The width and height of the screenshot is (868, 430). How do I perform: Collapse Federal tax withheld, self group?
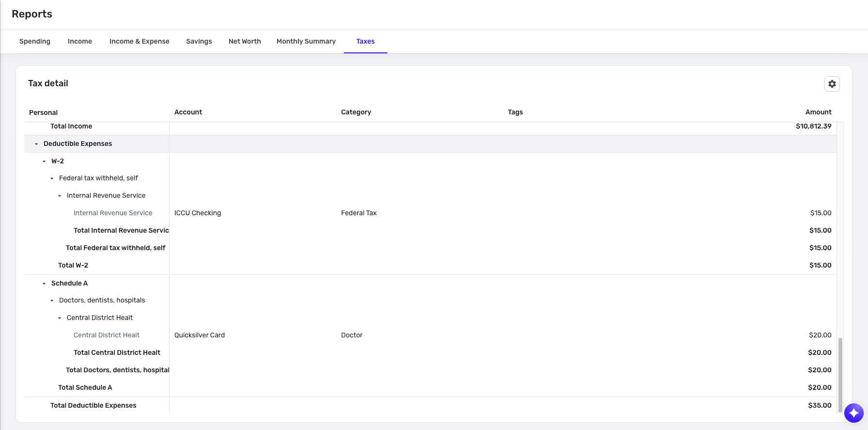52,178
